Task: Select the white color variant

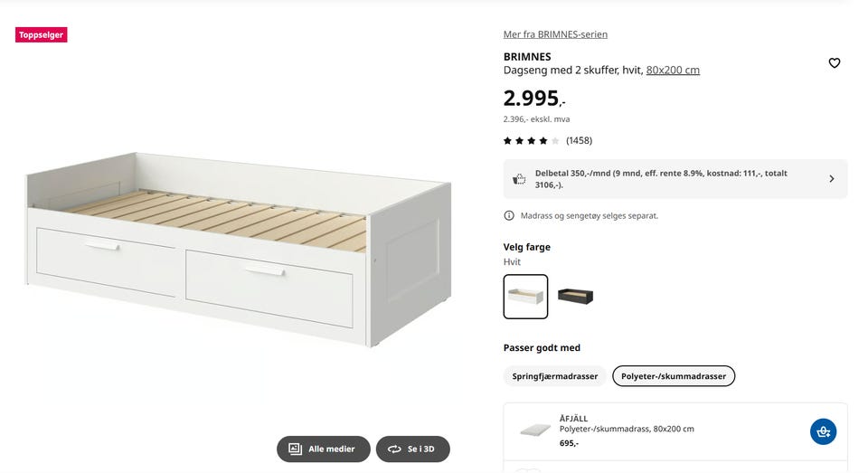Action: pyautogui.click(x=525, y=297)
